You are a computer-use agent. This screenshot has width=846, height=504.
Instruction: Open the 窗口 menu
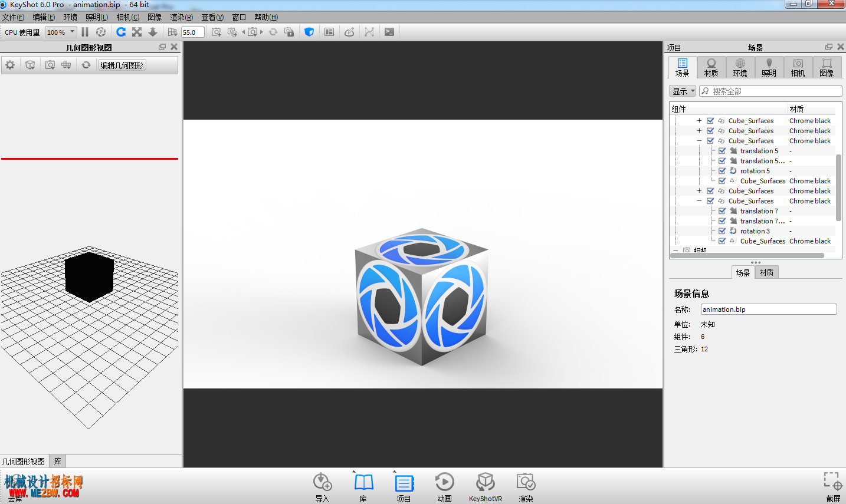(x=239, y=17)
